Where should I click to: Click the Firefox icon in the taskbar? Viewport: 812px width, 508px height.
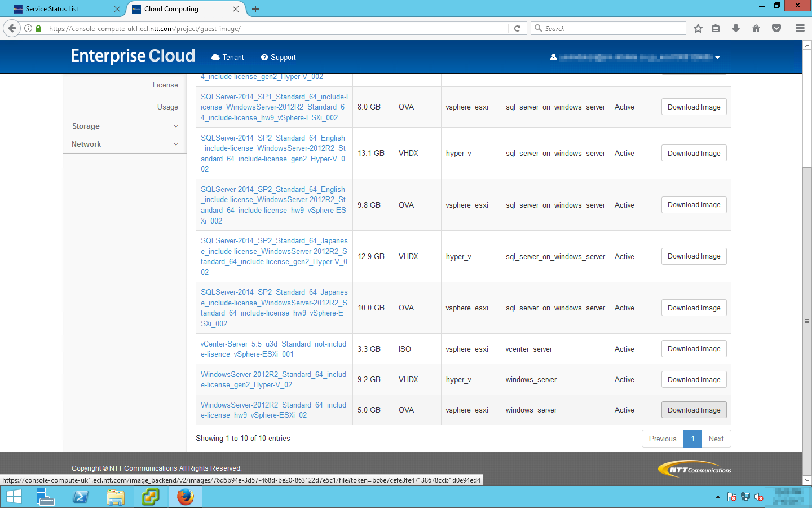point(185,497)
